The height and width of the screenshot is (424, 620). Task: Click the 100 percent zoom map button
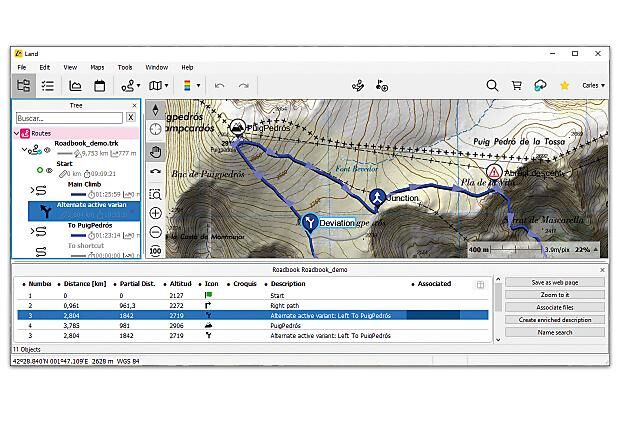(155, 251)
